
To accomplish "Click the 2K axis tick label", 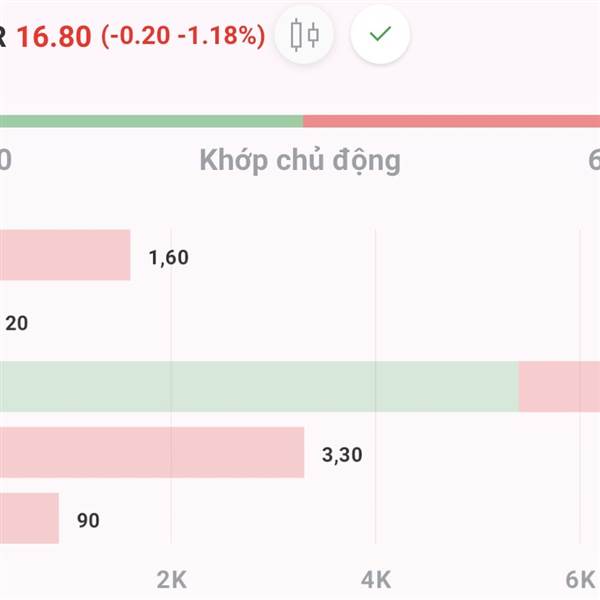I will tap(171, 580).
